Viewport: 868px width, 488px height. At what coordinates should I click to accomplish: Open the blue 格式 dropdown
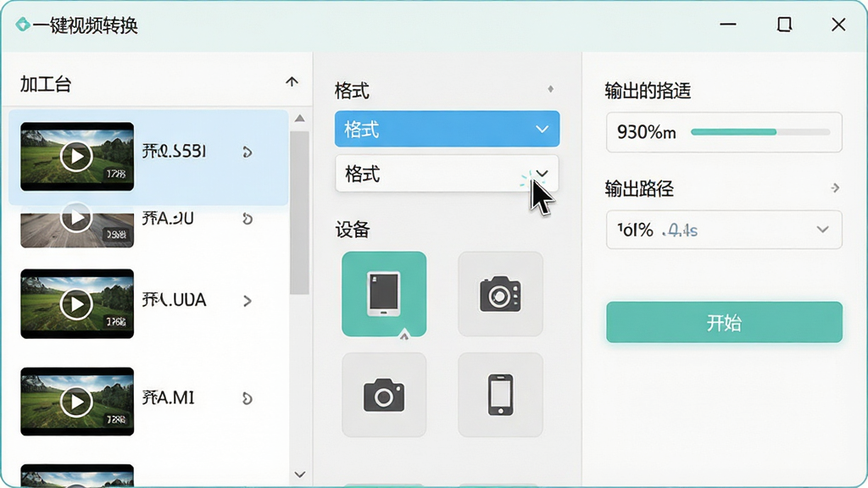(x=447, y=129)
